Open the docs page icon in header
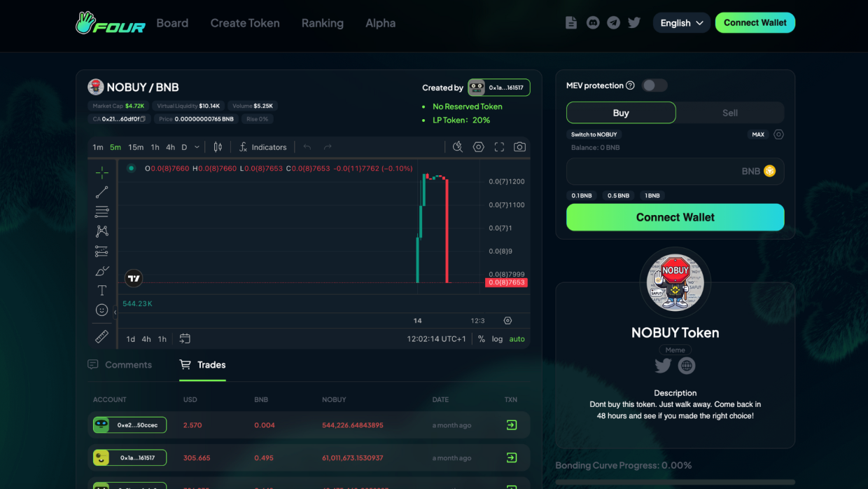 (x=571, y=22)
